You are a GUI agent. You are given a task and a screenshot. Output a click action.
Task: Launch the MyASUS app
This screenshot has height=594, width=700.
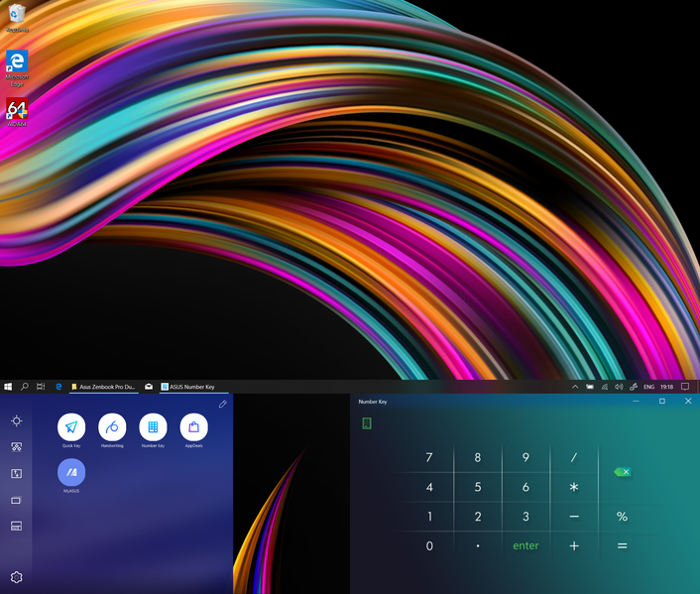[x=71, y=472]
